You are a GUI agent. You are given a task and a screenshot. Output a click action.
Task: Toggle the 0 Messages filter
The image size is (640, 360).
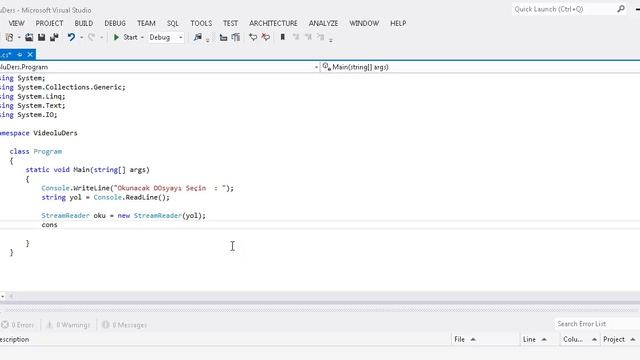click(x=124, y=325)
